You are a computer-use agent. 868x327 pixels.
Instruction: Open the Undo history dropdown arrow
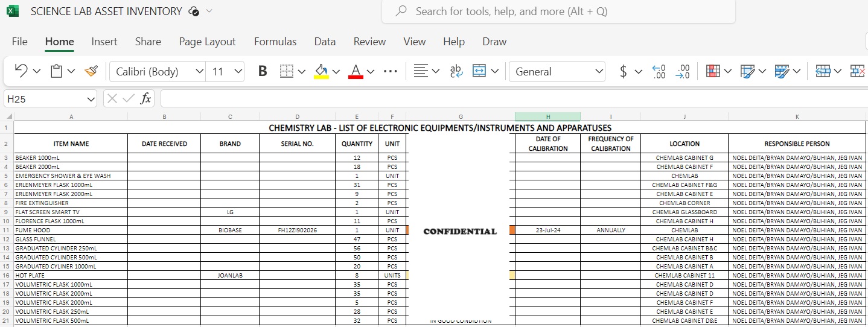[37, 71]
